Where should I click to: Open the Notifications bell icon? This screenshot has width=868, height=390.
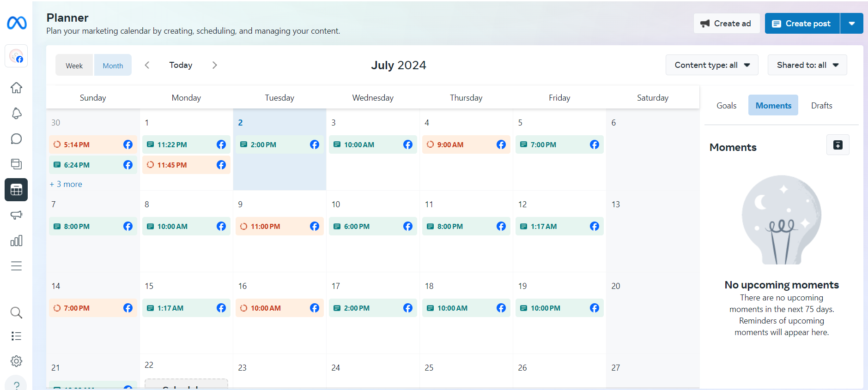(16, 114)
